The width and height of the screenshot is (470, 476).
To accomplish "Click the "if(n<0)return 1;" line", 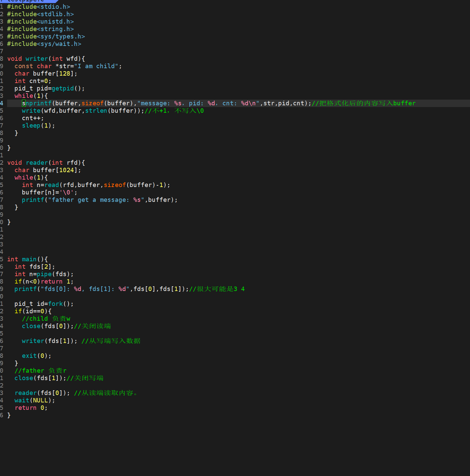I will click(x=44, y=282).
